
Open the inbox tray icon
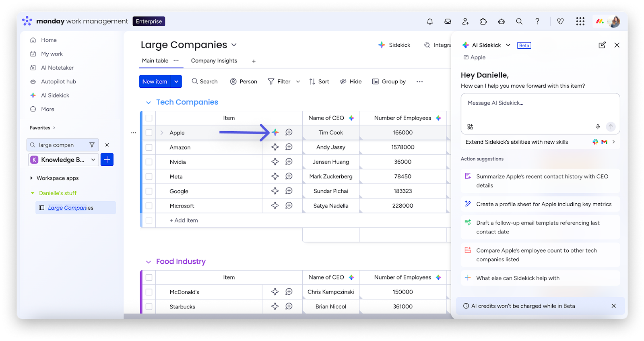point(448,21)
